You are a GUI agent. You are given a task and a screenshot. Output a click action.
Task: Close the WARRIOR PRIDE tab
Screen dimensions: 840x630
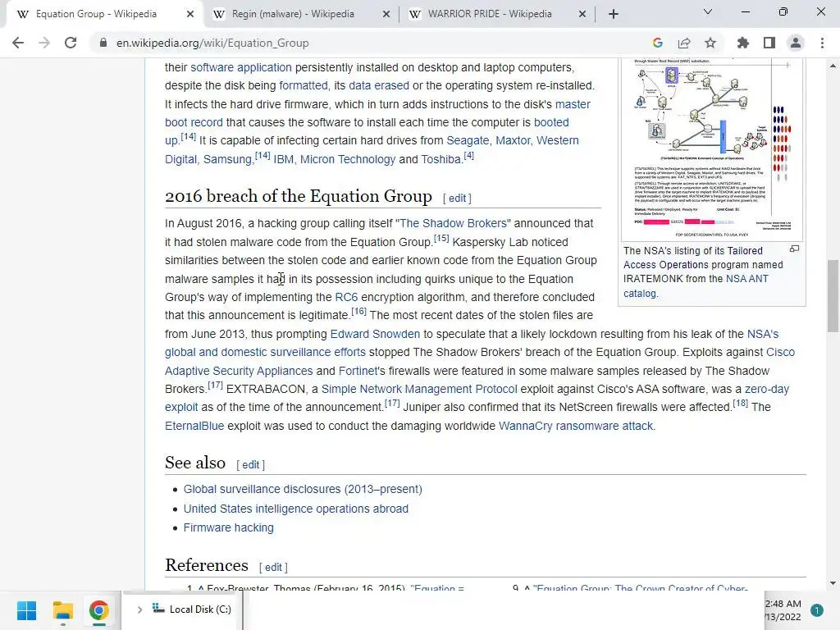[x=582, y=14]
